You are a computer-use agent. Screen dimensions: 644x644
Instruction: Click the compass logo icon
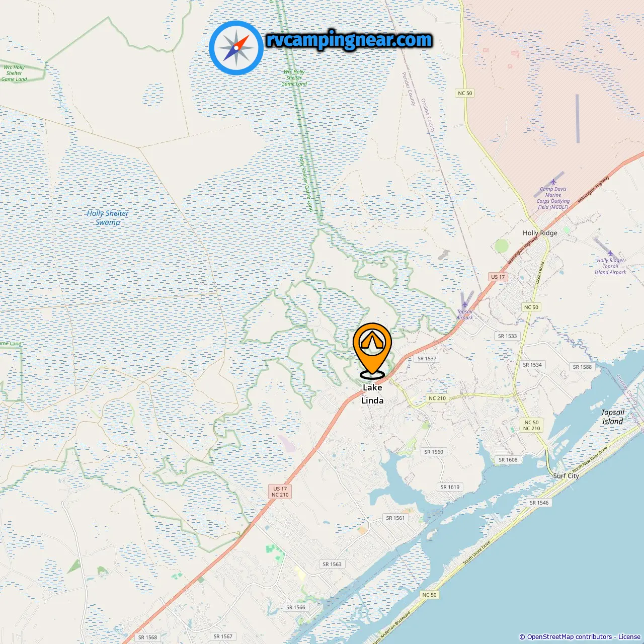pyautogui.click(x=236, y=48)
